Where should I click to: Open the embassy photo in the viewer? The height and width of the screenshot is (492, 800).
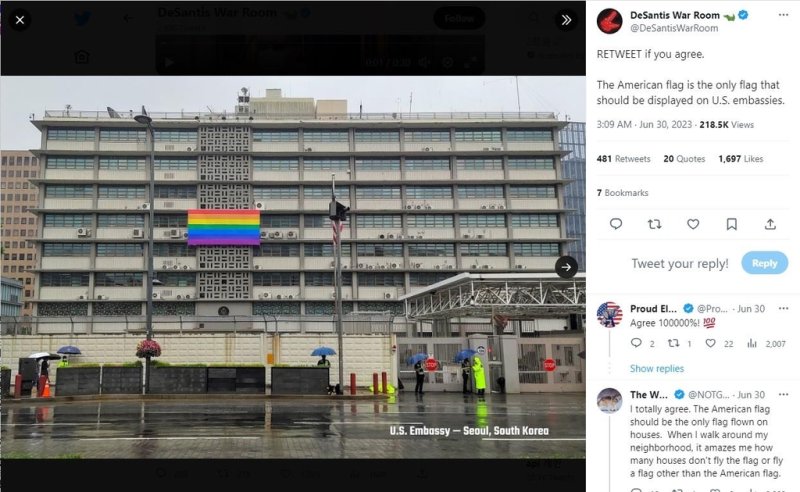point(293,267)
